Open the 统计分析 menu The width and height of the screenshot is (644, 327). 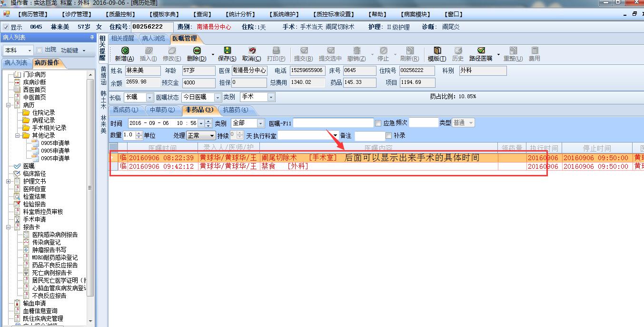click(x=241, y=14)
